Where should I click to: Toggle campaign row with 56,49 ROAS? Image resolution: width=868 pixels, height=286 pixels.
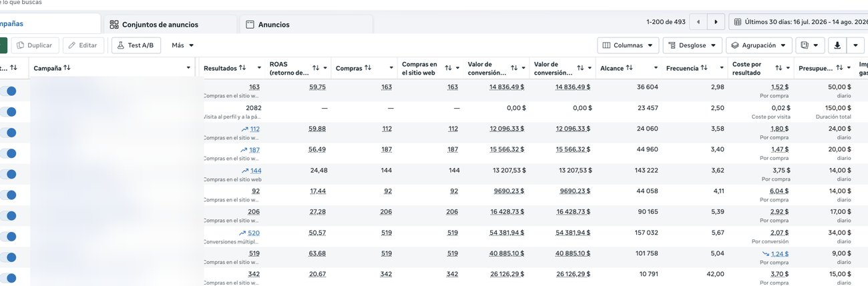point(8,153)
